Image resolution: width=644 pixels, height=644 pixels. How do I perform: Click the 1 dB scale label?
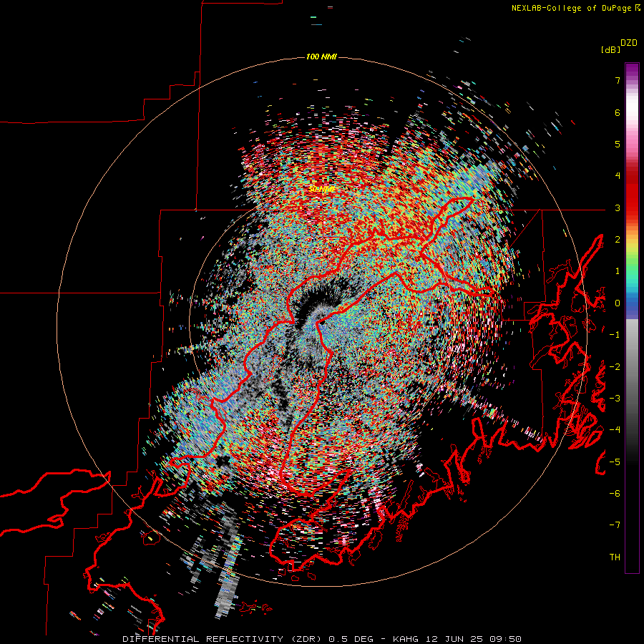coord(618,271)
